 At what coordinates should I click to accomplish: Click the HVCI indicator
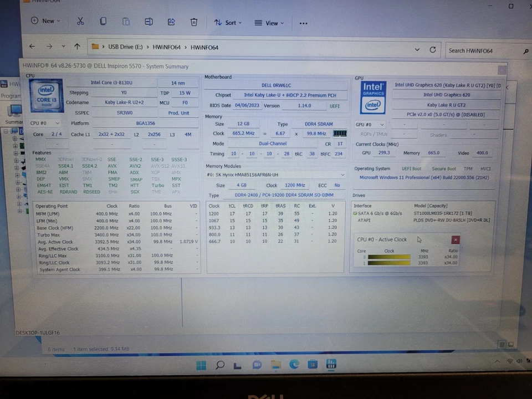coord(485,168)
